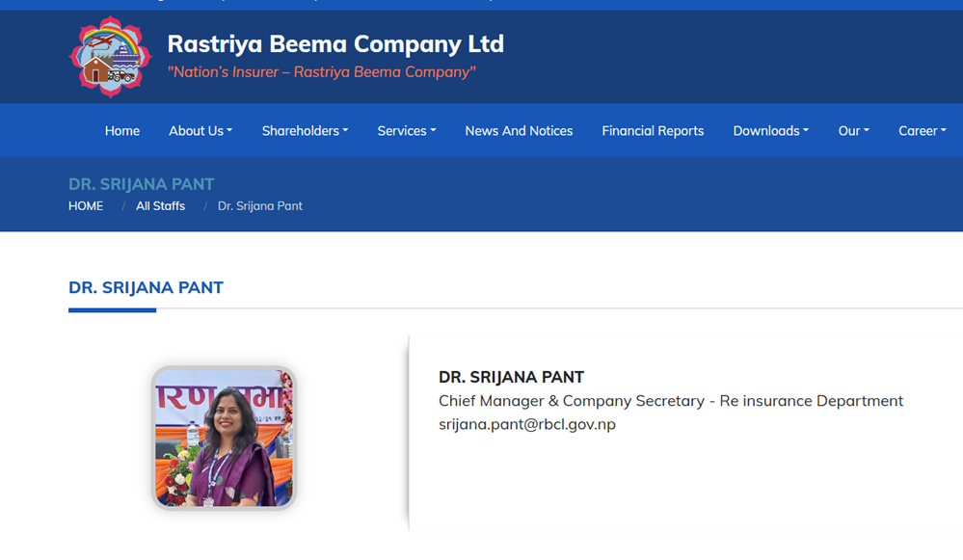Screen dimensions: 963x560
Task: Click the Rastriya Beema Company logo
Action: coord(110,57)
